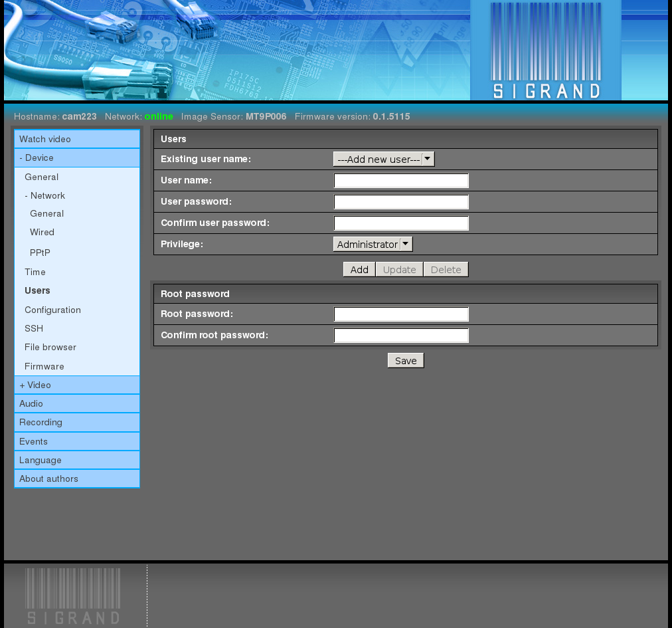Open the File browser page
Image resolution: width=672 pixels, height=628 pixels.
point(50,347)
